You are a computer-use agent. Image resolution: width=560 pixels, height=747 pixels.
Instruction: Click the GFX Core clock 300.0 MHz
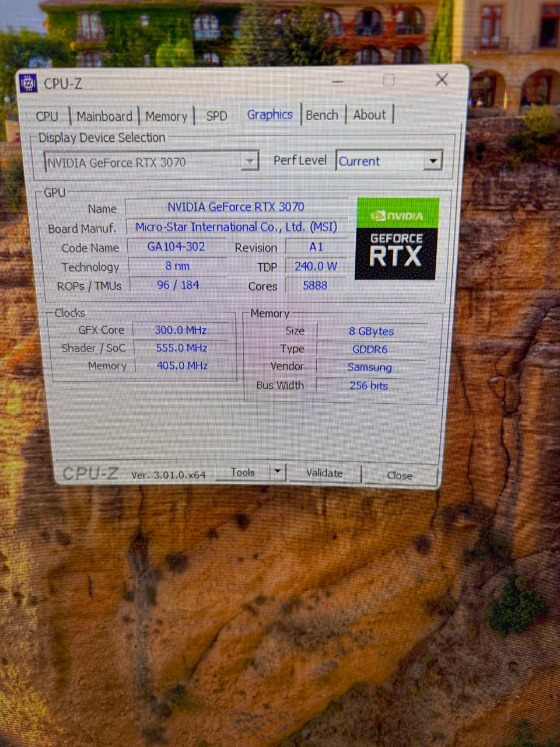(x=181, y=330)
